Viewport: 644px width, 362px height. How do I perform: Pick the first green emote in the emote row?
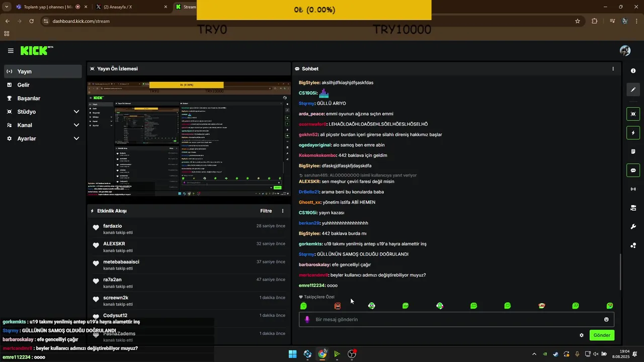pyautogui.click(x=303, y=306)
